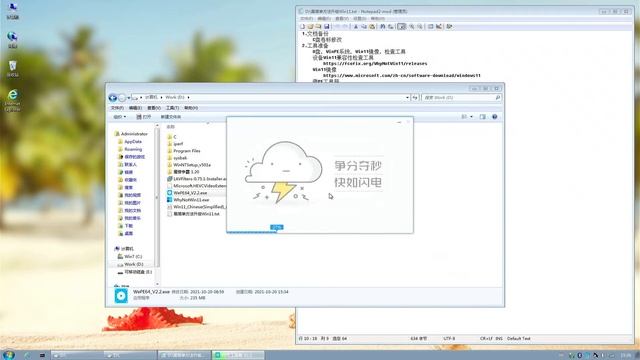Open the recent pages dropdown beside Forward
Screen dimensions: 640x360
coord(129,98)
